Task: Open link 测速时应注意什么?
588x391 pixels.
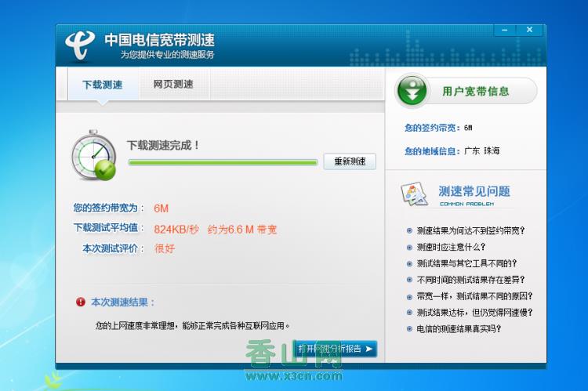Action: pyautogui.click(x=451, y=247)
